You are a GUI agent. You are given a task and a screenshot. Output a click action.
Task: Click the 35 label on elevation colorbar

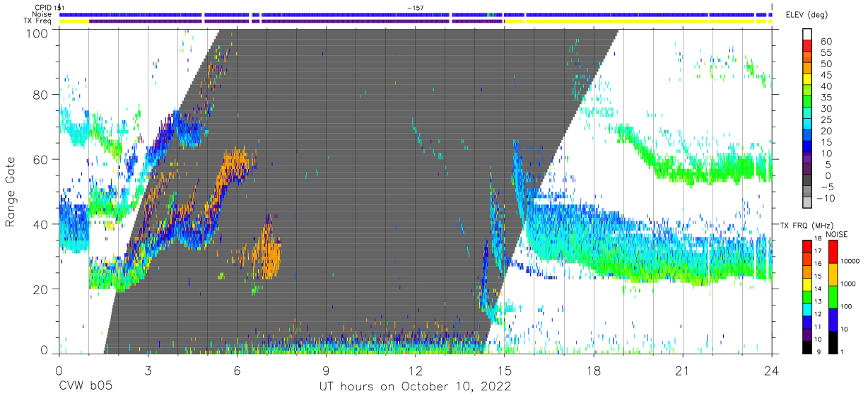[x=826, y=97]
